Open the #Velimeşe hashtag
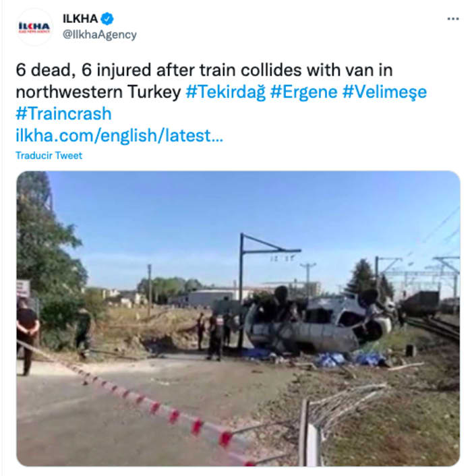472x476 pixels. pos(384,92)
